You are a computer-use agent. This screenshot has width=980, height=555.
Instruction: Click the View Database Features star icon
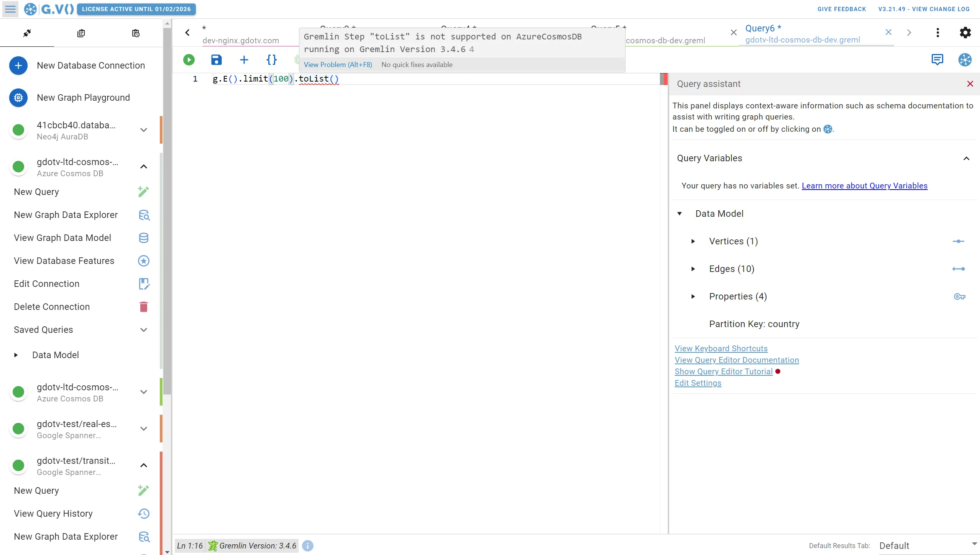point(144,261)
